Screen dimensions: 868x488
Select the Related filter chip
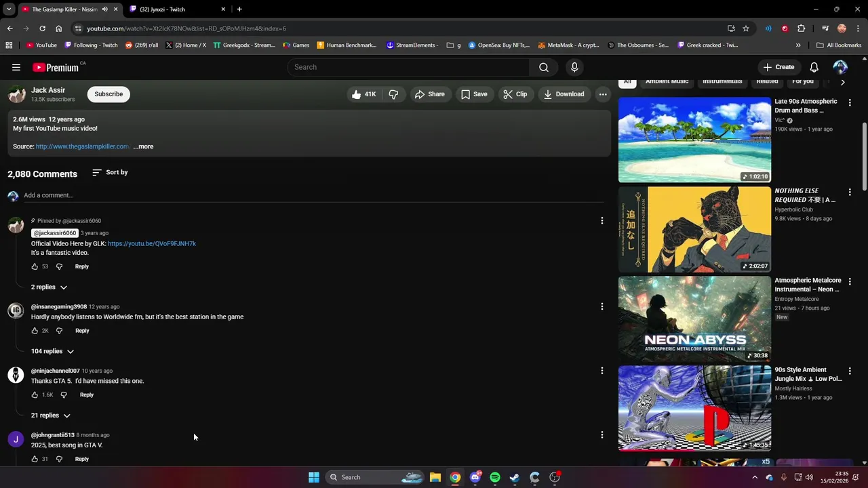pyautogui.click(x=767, y=81)
